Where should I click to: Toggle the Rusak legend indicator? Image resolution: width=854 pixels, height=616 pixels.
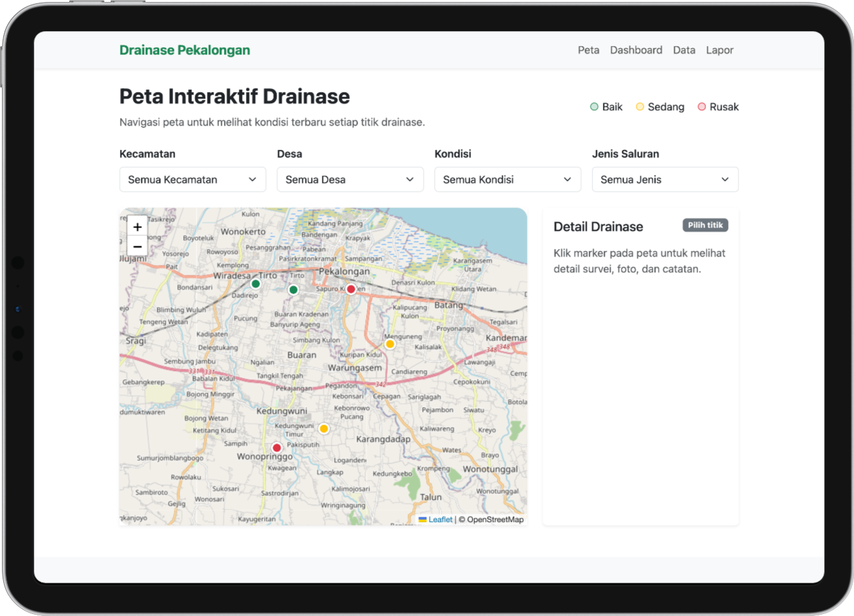[x=701, y=106]
